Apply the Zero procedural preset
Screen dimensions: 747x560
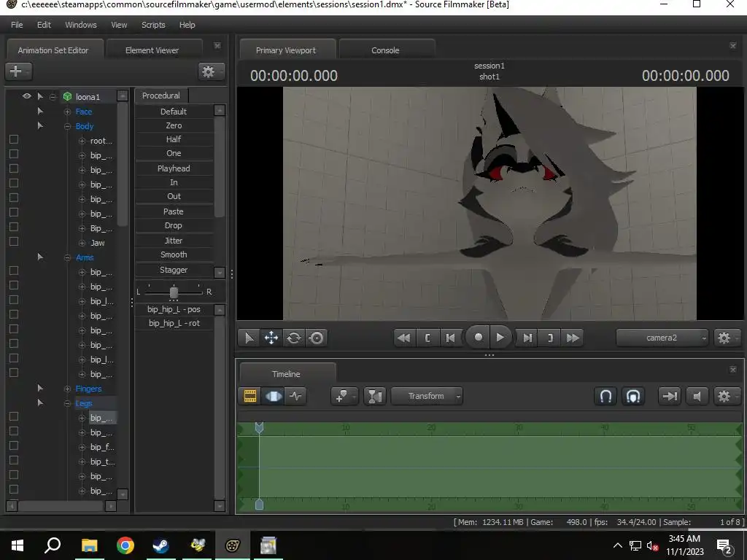(x=174, y=125)
